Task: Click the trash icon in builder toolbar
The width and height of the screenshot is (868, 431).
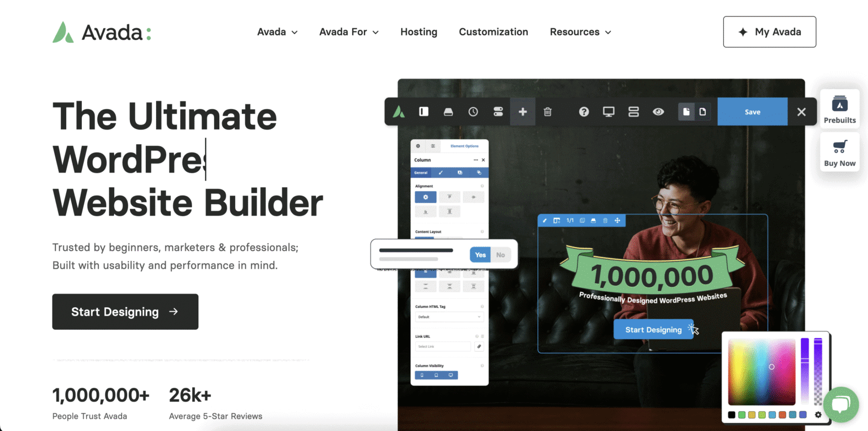Action: click(548, 111)
